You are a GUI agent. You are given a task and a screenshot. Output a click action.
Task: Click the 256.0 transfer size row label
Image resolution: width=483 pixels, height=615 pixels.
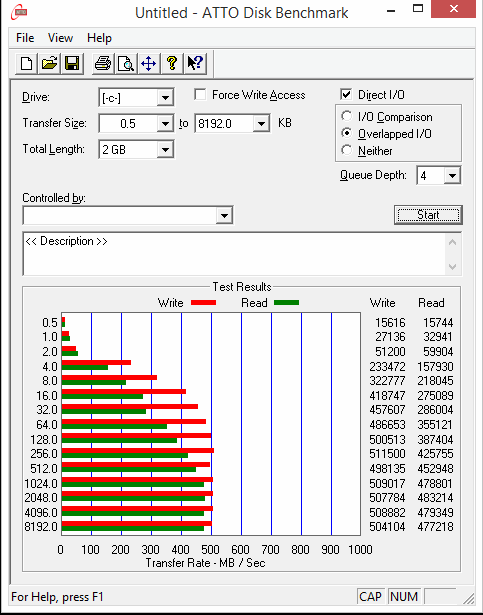[44, 454]
